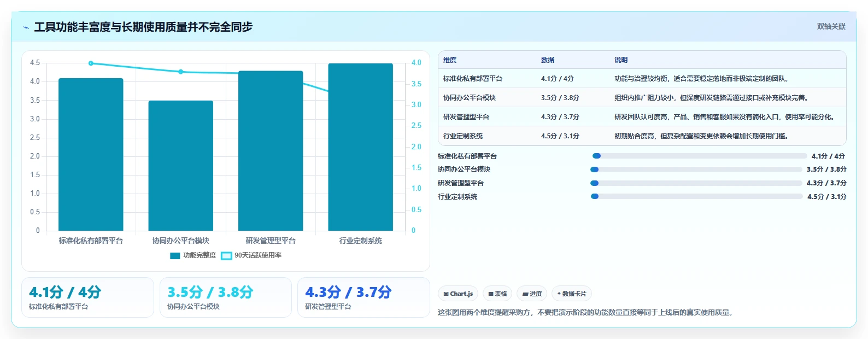Click the panel title 工具功能丰富度与长期使用质量并不完全同步
The width and height of the screenshot is (868, 339).
[143, 27]
